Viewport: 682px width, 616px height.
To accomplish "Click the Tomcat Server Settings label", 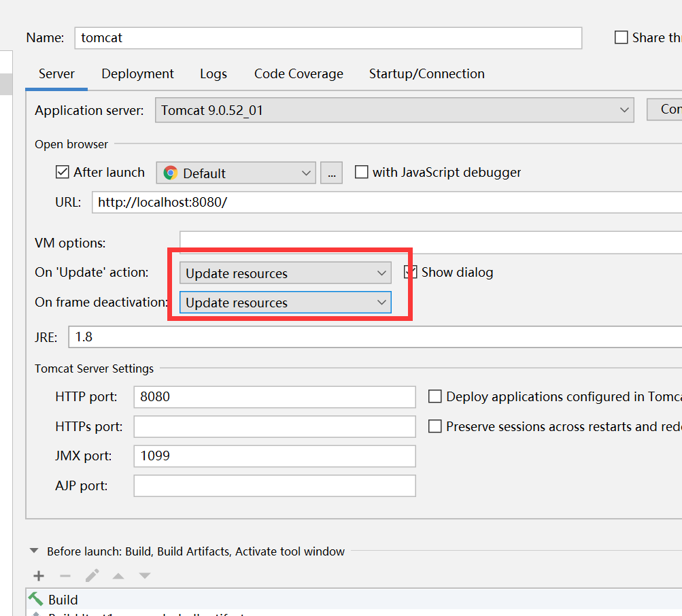I will [x=95, y=369].
